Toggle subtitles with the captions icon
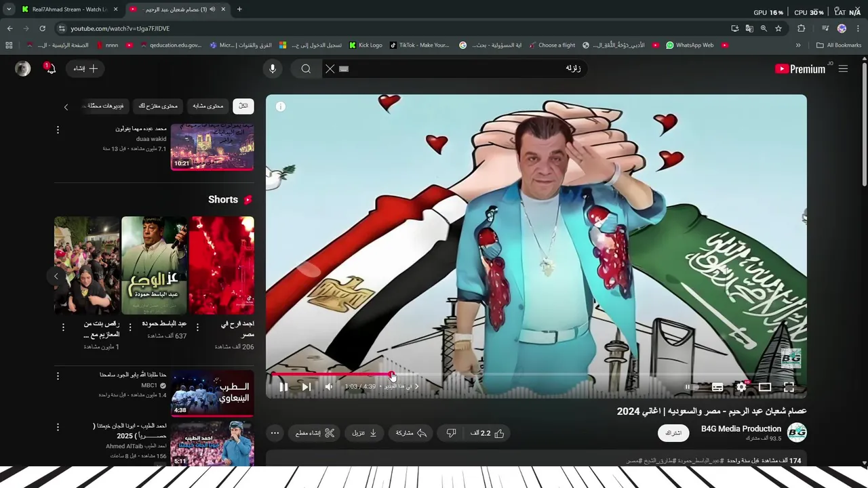Image resolution: width=868 pixels, height=488 pixels. coord(717,387)
